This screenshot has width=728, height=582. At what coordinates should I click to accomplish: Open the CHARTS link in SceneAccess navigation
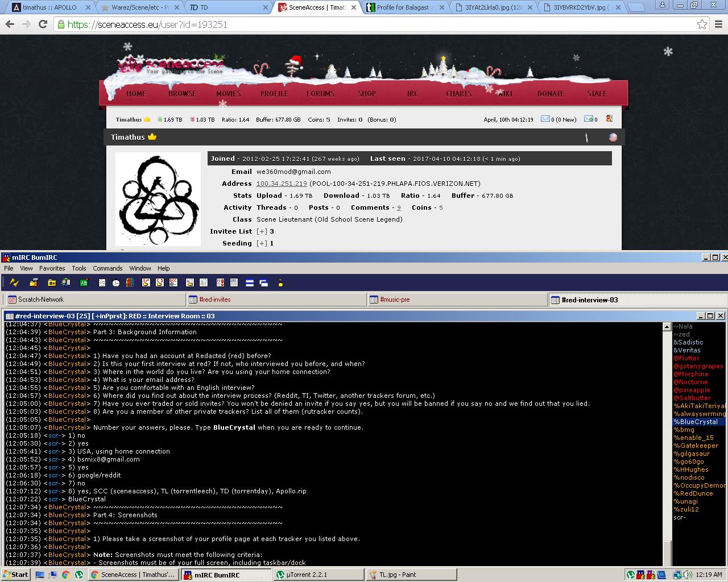[x=459, y=94]
